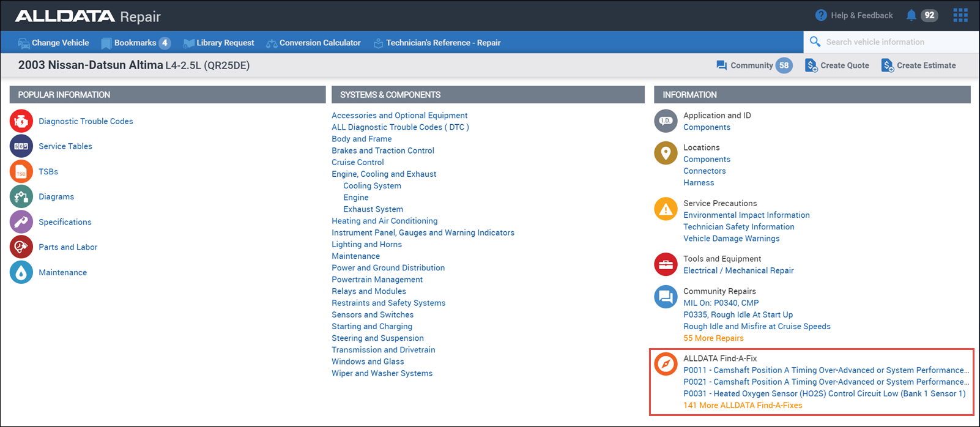Screen dimensions: 980x427
Task: Open the TSBs orange icon
Action: (21, 172)
